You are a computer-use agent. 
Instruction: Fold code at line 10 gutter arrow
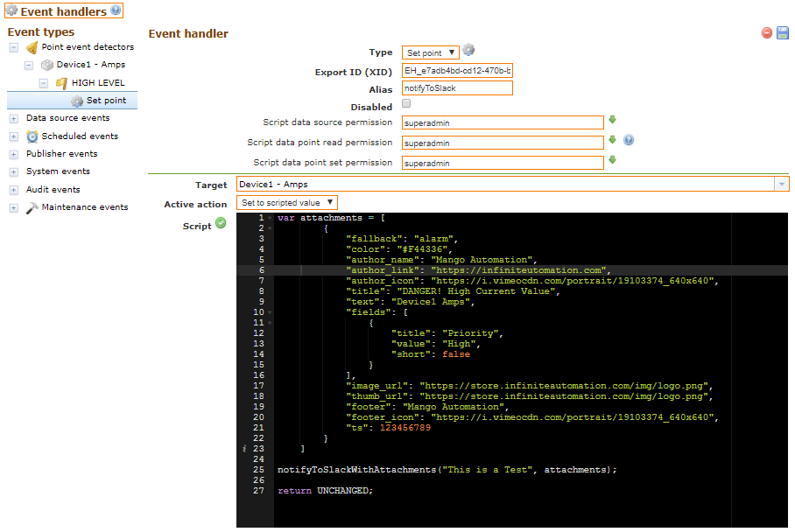coord(270,312)
